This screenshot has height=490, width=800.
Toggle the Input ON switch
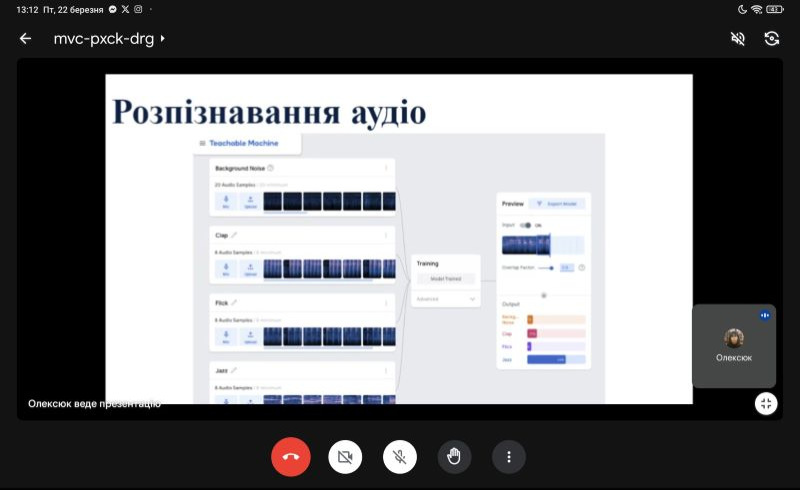tap(526, 225)
